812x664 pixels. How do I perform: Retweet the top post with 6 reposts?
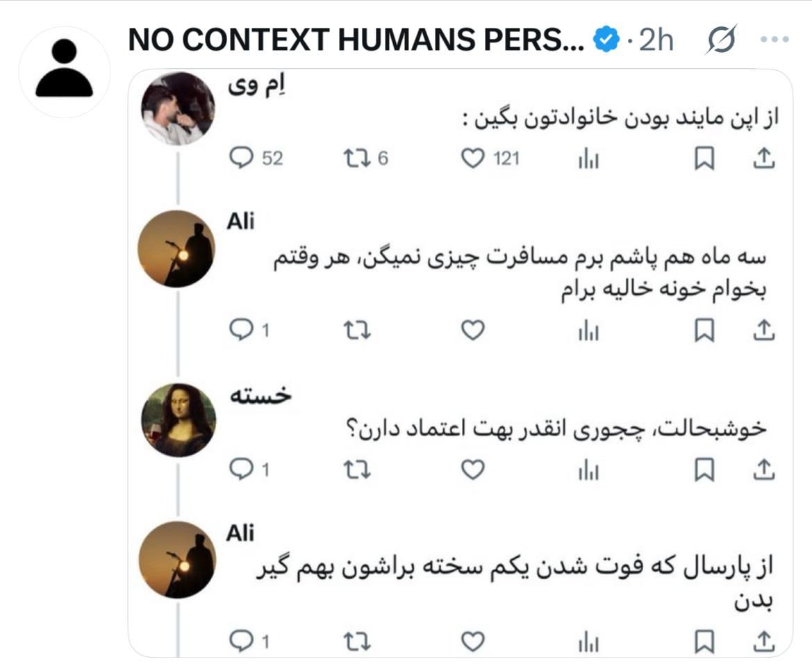point(357,159)
